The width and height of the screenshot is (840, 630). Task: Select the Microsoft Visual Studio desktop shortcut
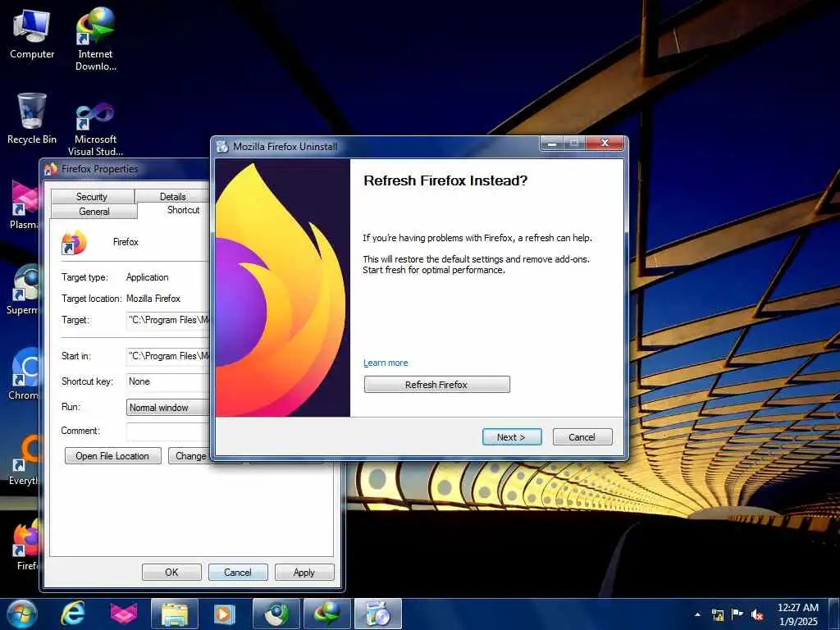[x=95, y=129]
